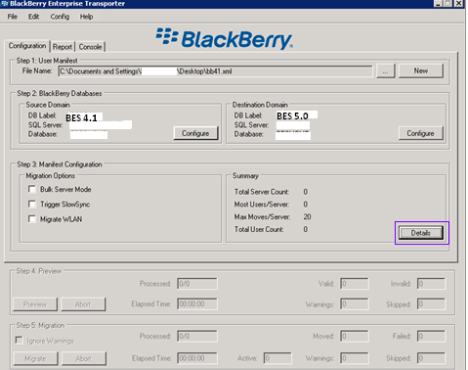This screenshot has width=468, height=370.
Task: Click the Valid count field
Action: [354, 284]
